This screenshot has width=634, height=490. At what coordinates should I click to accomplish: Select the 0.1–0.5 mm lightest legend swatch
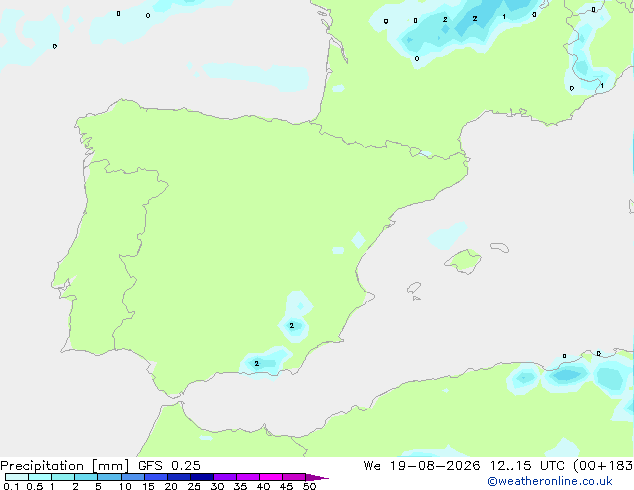point(17,477)
